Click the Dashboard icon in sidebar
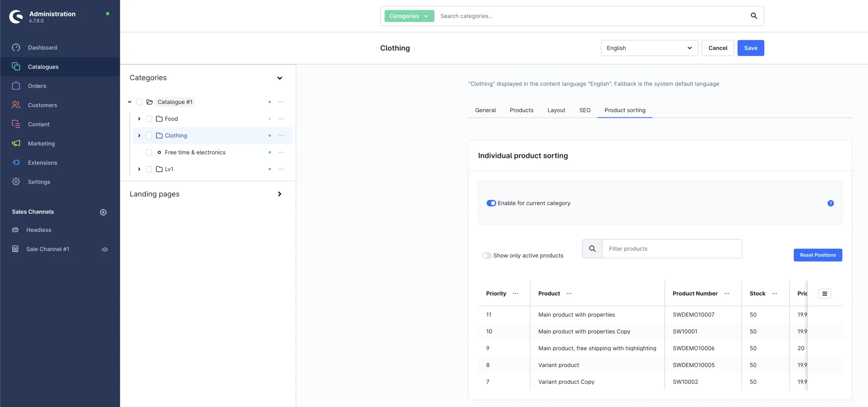The image size is (868, 407). pyautogui.click(x=16, y=47)
